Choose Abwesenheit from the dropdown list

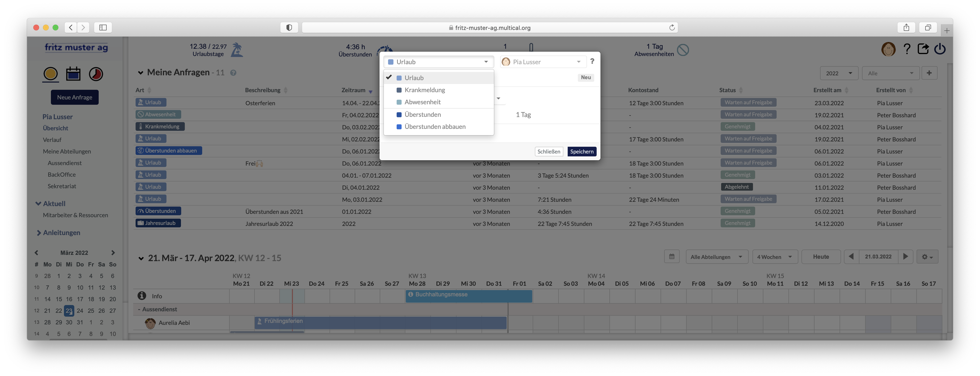tap(439, 102)
